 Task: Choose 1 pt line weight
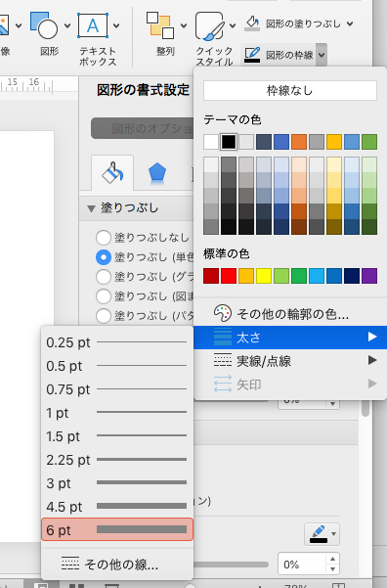tap(117, 413)
